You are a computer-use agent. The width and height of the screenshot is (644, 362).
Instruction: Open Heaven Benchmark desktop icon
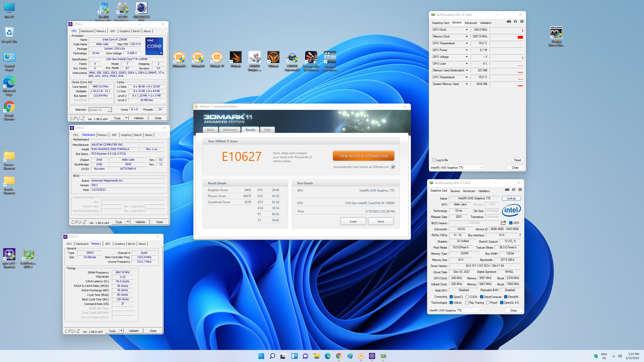coord(330,61)
